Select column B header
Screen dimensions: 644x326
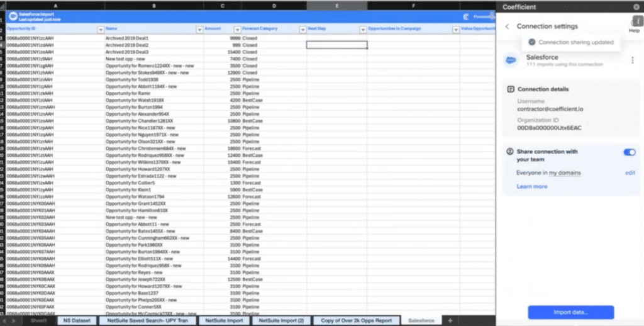(x=154, y=6)
